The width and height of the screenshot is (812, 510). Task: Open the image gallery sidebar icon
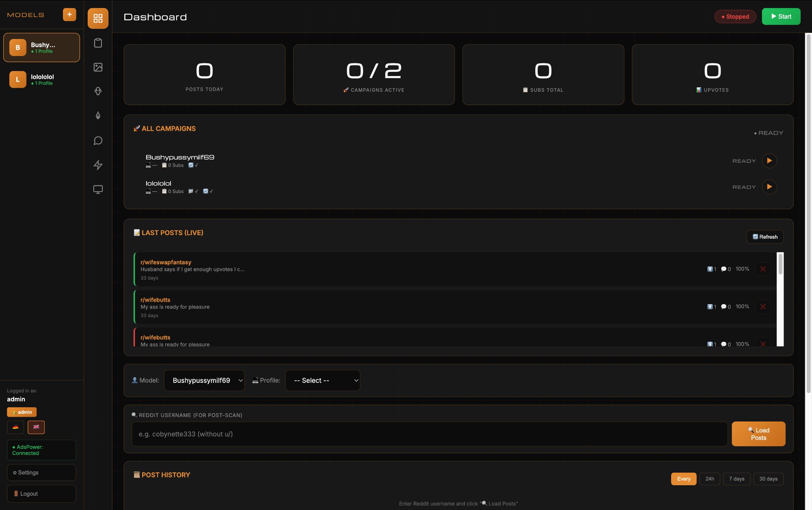pyautogui.click(x=97, y=67)
